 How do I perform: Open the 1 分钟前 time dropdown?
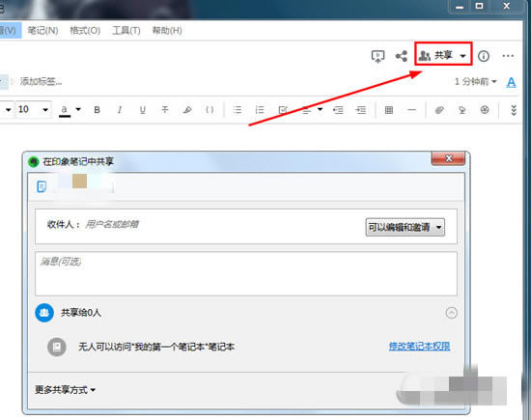pos(475,82)
